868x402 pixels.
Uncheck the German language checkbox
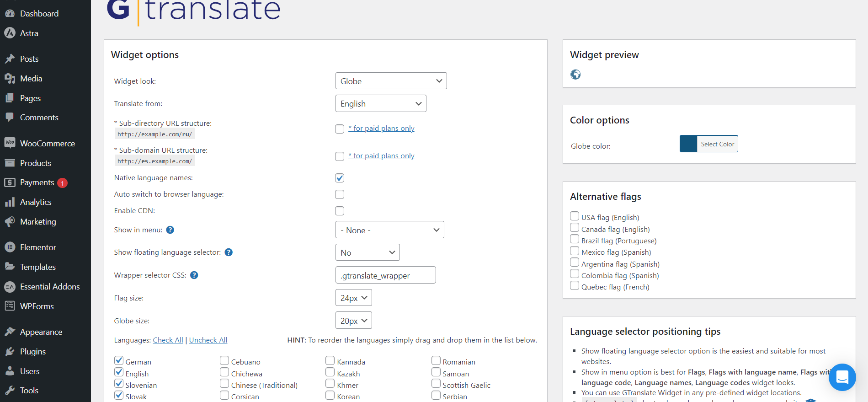coord(119,360)
